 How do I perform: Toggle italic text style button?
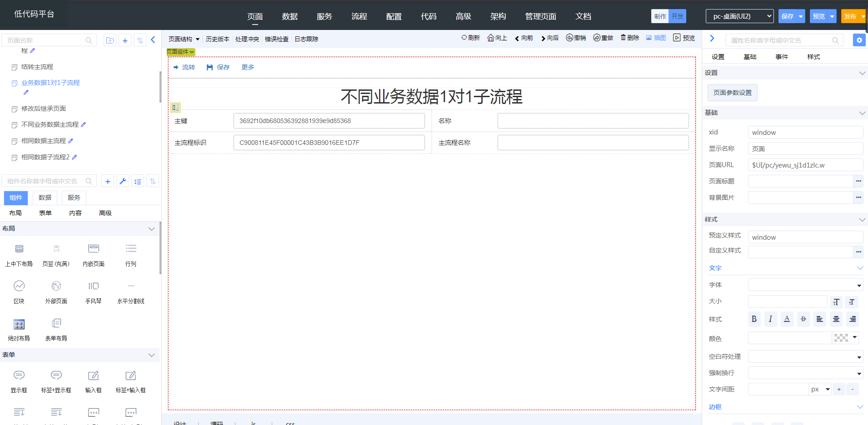[770, 319]
